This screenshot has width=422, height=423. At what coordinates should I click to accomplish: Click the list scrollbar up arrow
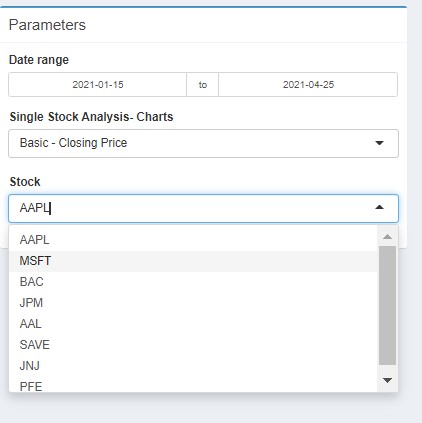387,237
